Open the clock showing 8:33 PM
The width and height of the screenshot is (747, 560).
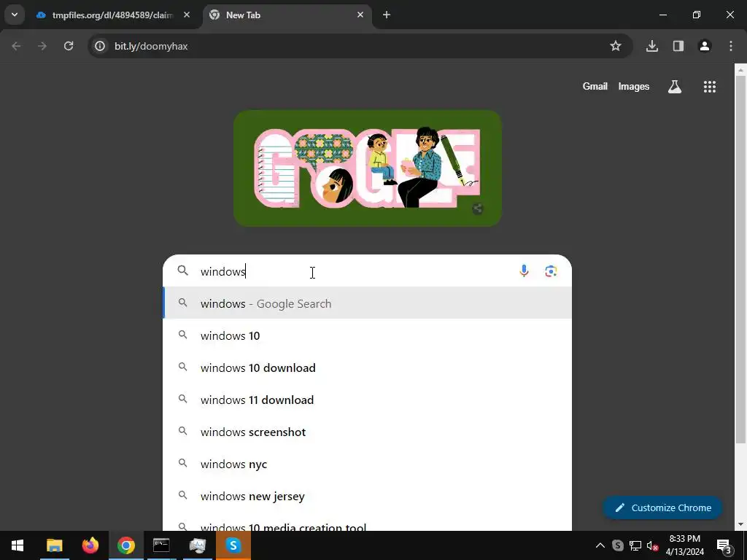684,545
